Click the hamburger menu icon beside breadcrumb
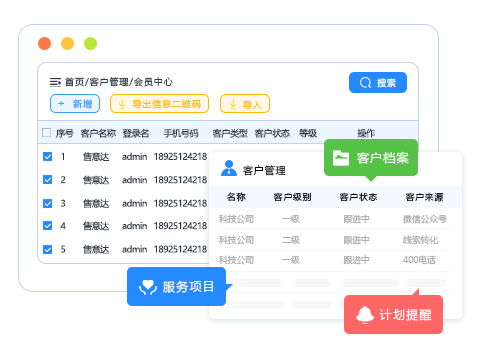Viewport: 480px width, 360px height. [x=55, y=82]
